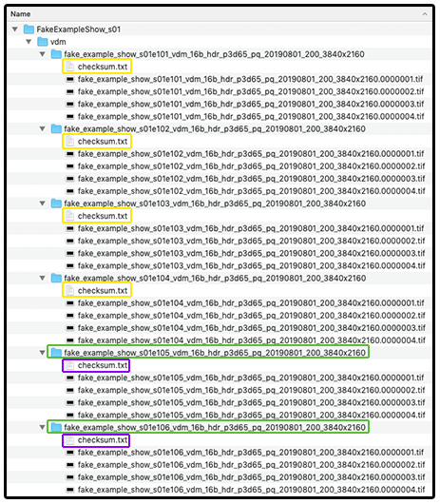Collapse the s01e103 folder disclosure triangle
This screenshot has width=440, height=504.
43,204
